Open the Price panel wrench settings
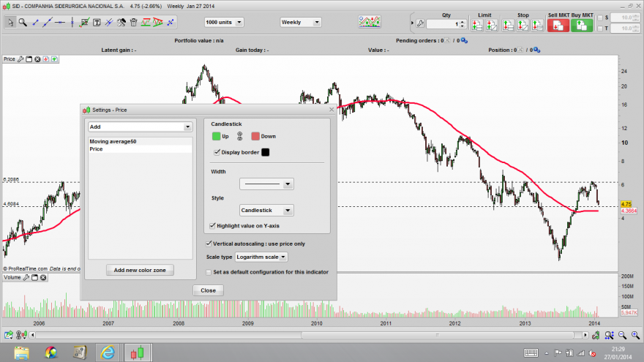 (20, 59)
